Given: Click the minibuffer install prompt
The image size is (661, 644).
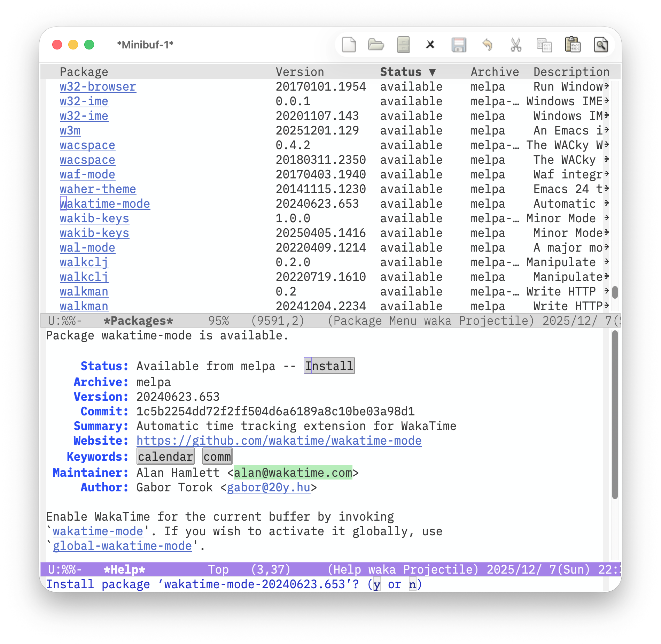Looking at the screenshot, I should coord(234,584).
